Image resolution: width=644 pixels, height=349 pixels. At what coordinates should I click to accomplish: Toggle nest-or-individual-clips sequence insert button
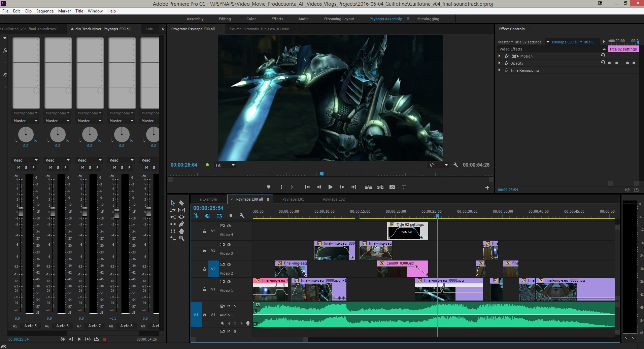coord(196,216)
